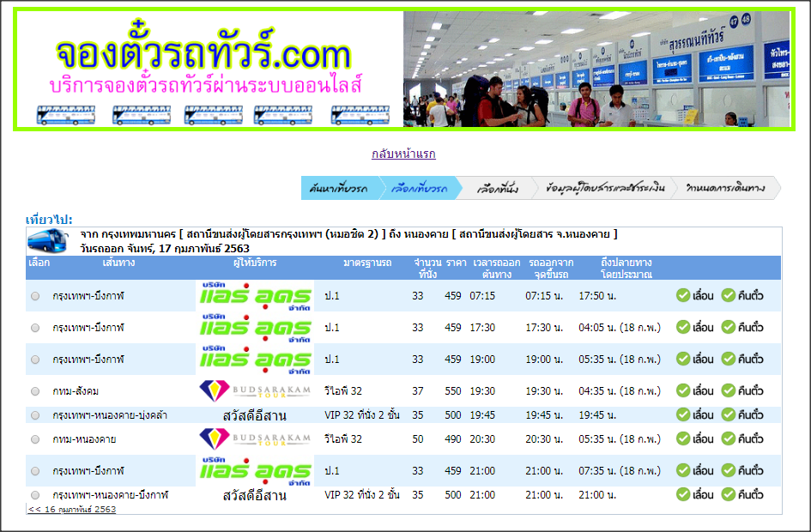
Task: Click route text กทม-หนองคาย
Action: click(84, 439)
